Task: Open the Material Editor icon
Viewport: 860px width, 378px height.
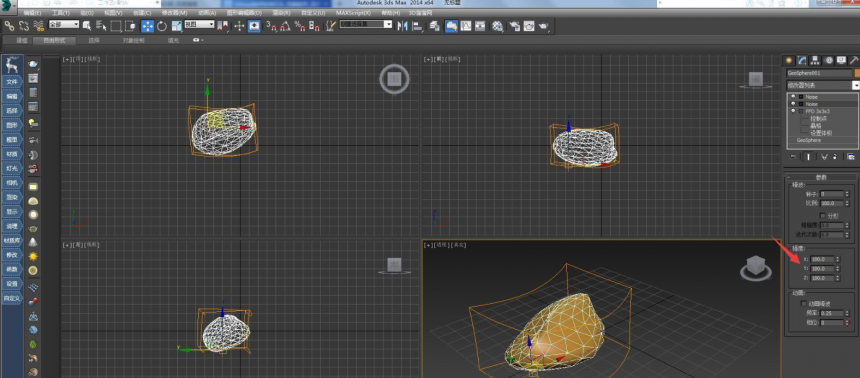Action: (497, 25)
